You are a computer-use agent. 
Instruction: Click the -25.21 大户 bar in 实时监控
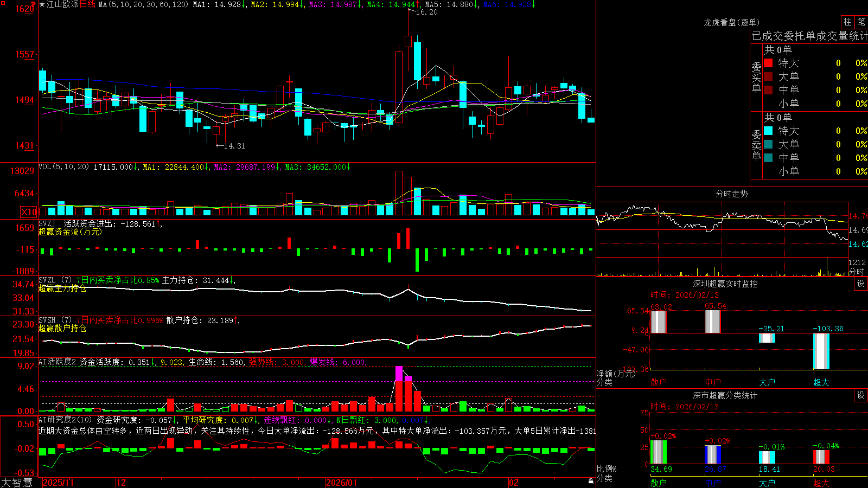point(767,338)
